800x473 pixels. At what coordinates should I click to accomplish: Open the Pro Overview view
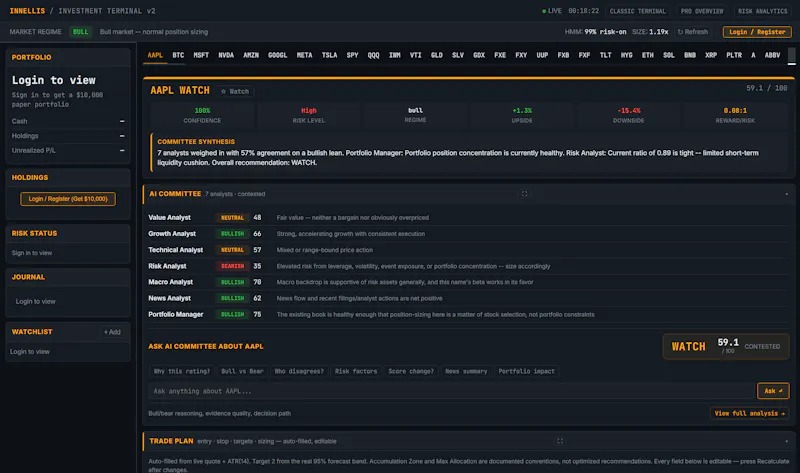702,11
